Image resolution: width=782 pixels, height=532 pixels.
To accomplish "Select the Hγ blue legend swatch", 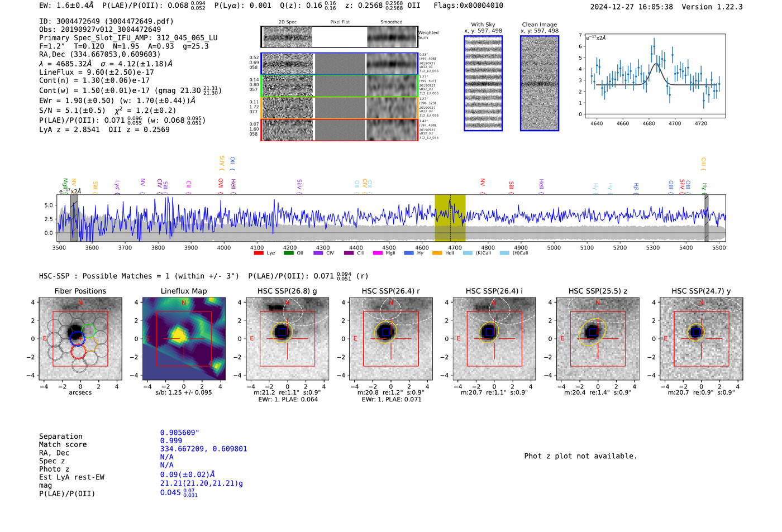I will [409, 253].
